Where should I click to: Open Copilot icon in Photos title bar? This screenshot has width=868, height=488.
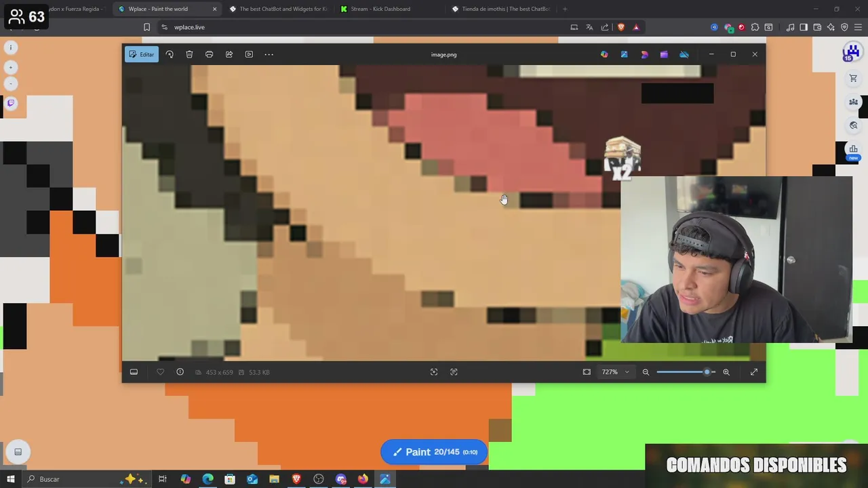(x=604, y=54)
